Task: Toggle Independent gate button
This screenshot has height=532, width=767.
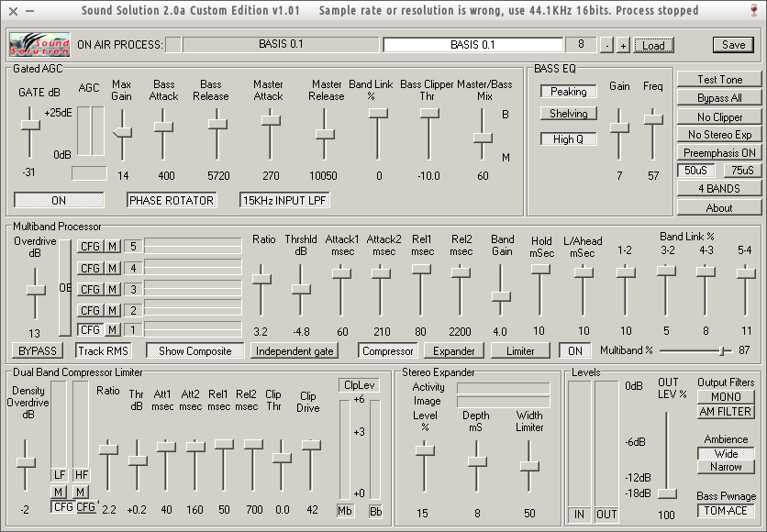Action: point(295,350)
